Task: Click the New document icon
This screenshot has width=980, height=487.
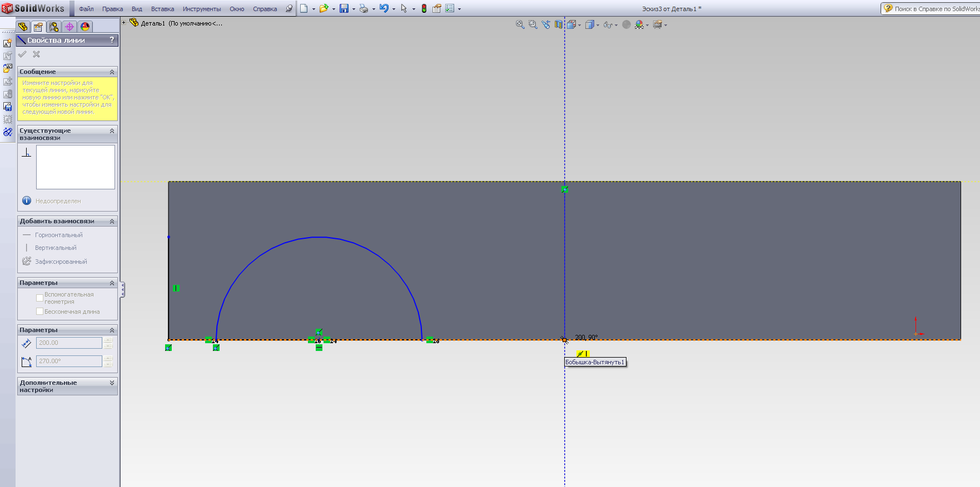Action: pyautogui.click(x=304, y=8)
